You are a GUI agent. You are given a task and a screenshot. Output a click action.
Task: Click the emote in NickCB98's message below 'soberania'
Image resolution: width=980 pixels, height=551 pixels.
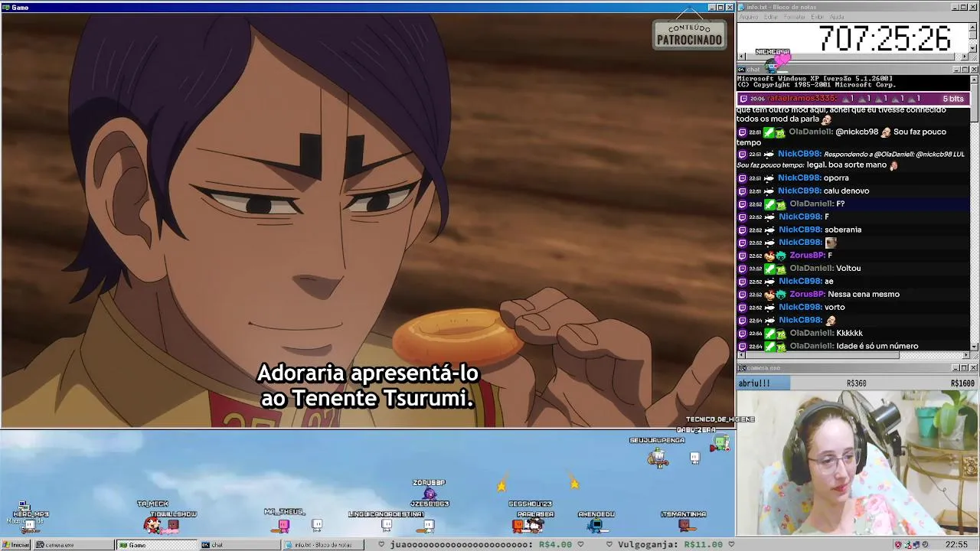tap(831, 243)
